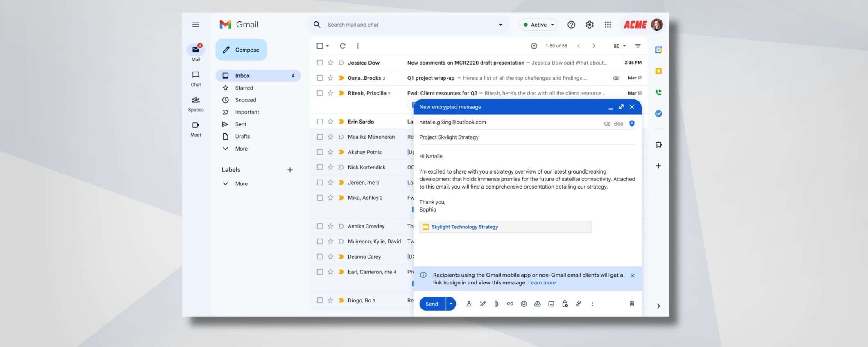Click the Learn more link
This screenshot has width=868, height=347.
(x=542, y=282)
